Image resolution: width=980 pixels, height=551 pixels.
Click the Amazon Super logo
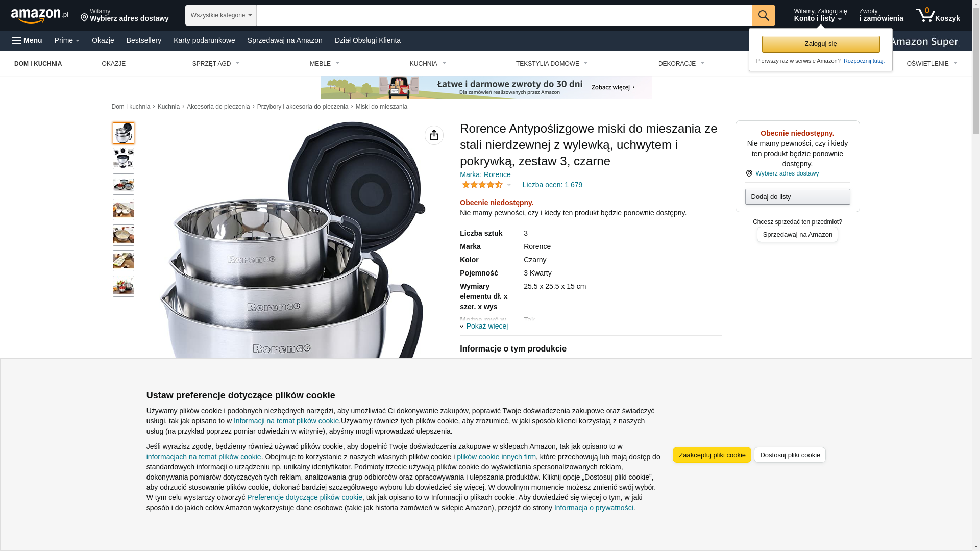click(925, 41)
